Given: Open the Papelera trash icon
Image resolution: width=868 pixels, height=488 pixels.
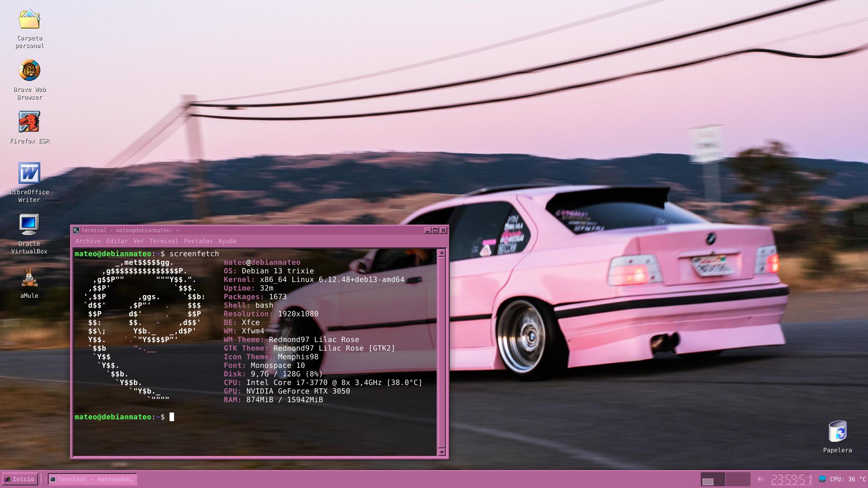Looking at the screenshot, I should [x=837, y=432].
